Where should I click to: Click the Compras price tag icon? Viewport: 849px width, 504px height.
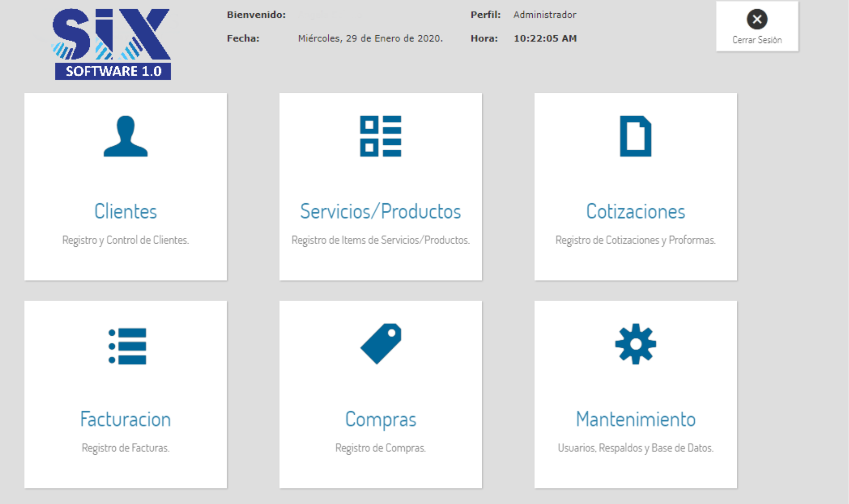[x=381, y=344]
